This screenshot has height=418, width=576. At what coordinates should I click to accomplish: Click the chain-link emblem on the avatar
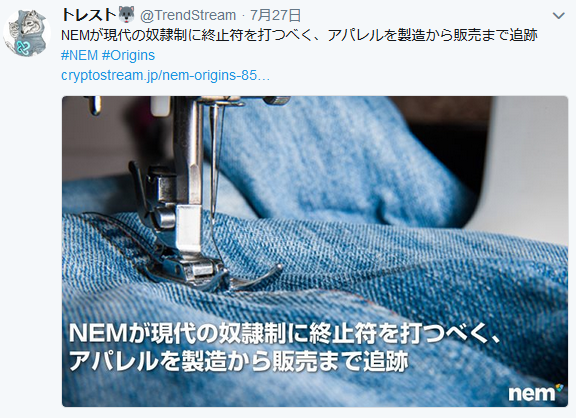[x=25, y=48]
